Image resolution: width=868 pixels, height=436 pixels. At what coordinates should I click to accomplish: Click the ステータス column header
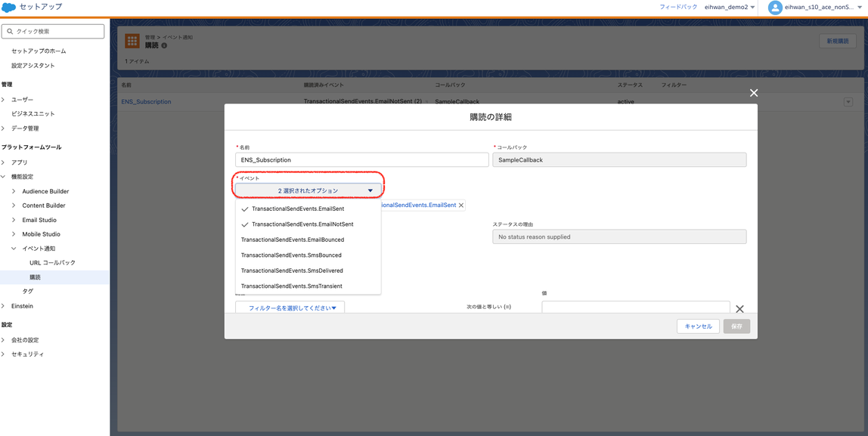point(630,85)
